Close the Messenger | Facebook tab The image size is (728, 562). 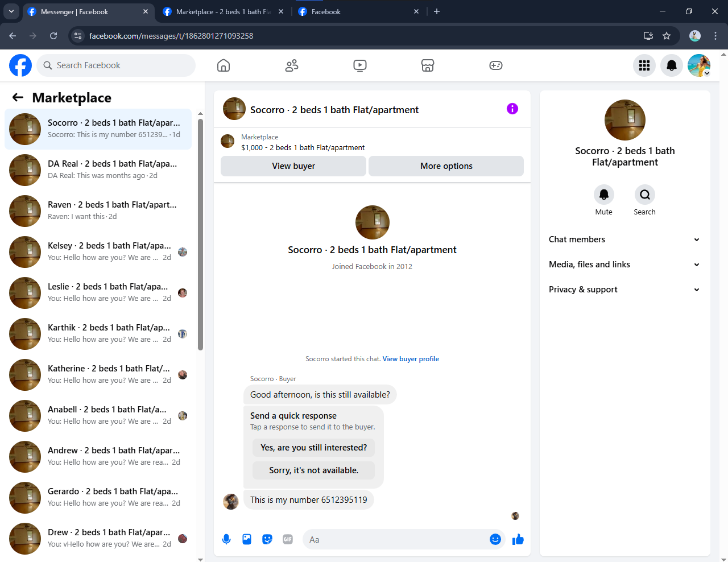tap(146, 11)
